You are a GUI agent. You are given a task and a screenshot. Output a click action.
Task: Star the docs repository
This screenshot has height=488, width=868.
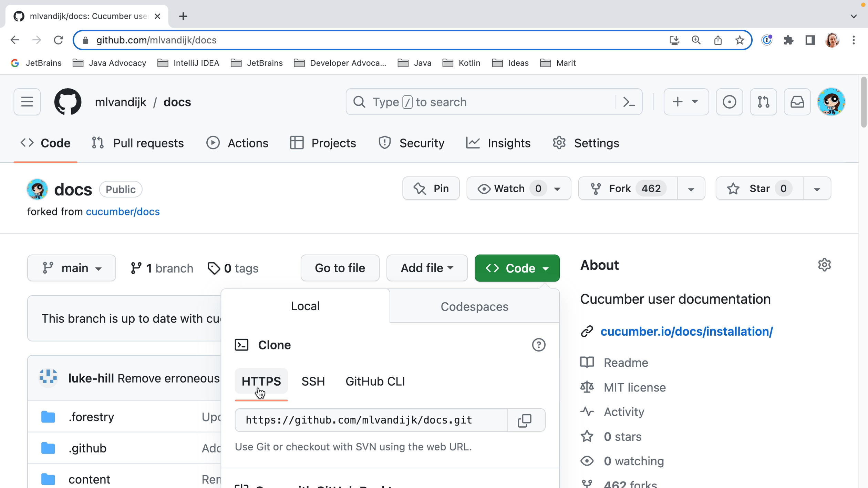click(x=759, y=189)
